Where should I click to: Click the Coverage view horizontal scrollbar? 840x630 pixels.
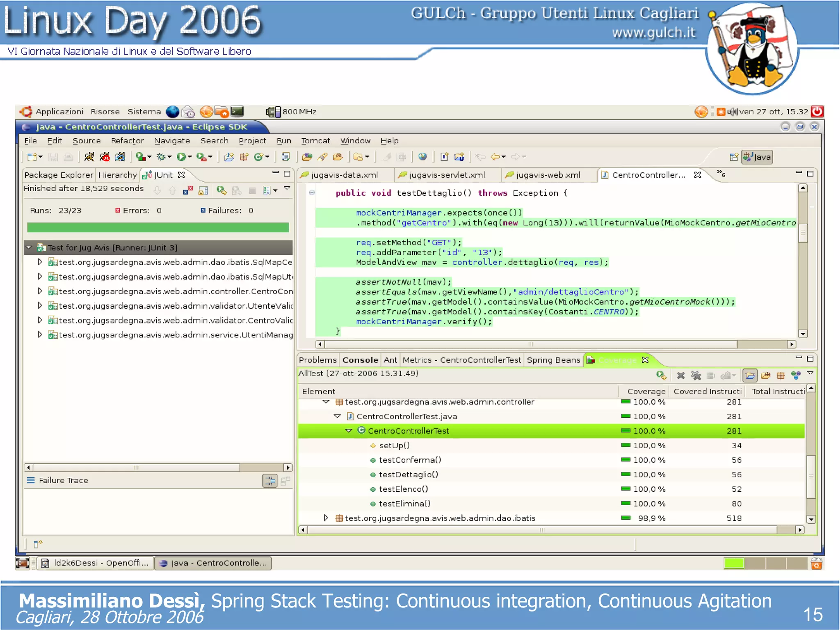click(x=541, y=530)
